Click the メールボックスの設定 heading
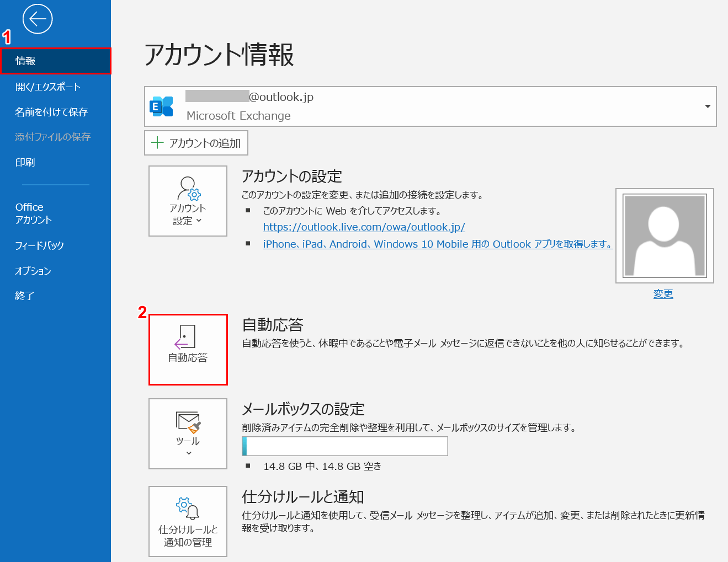The width and height of the screenshot is (728, 562). coord(303,409)
